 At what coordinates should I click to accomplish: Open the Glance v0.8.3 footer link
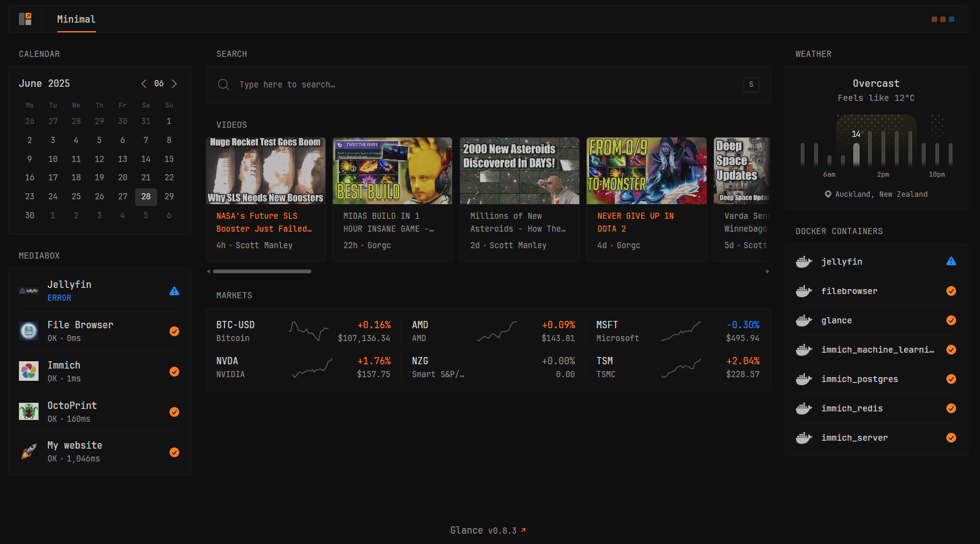click(488, 531)
